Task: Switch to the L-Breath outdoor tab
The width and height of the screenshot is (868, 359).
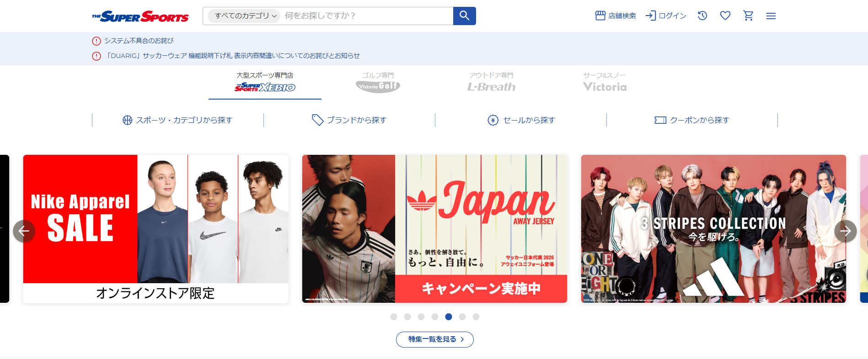Action: (491, 83)
